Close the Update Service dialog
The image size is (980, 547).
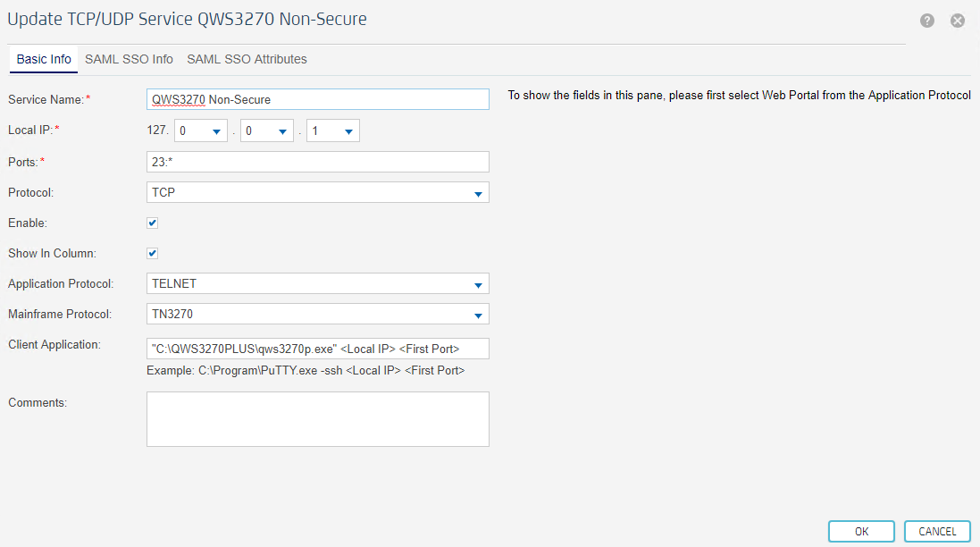[958, 21]
